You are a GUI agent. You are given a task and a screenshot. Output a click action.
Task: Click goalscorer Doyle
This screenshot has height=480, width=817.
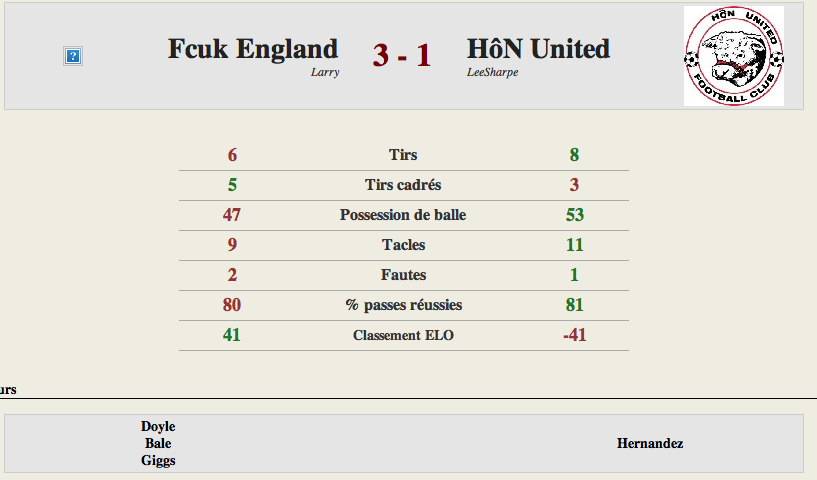tap(158, 426)
